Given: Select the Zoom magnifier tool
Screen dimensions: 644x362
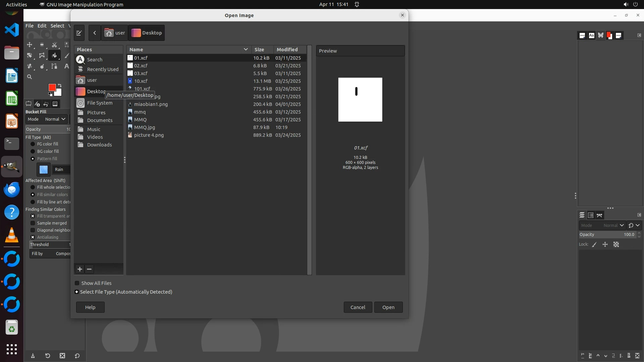Looking at the screenshot, I should point(30,77).
